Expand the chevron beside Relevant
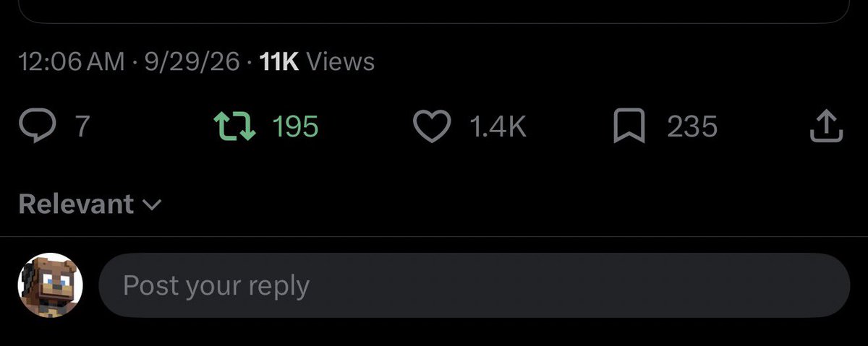868x346 pixels. point(152,205)
